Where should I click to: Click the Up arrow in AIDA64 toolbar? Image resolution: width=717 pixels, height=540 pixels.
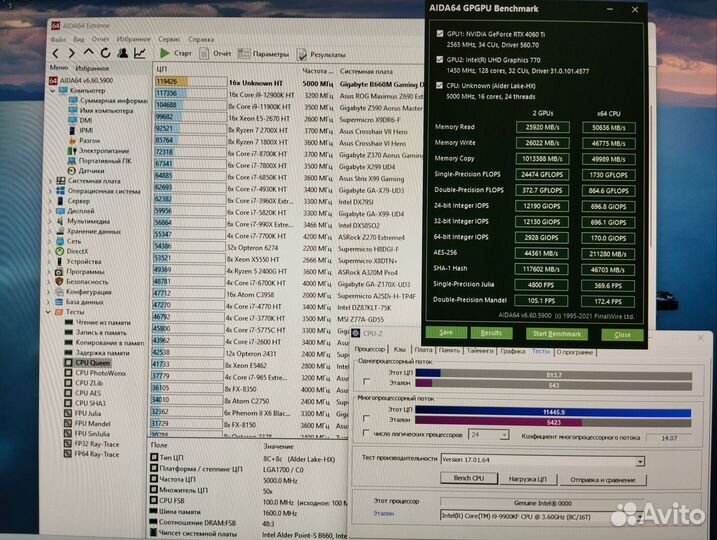(x=88, y=53)
